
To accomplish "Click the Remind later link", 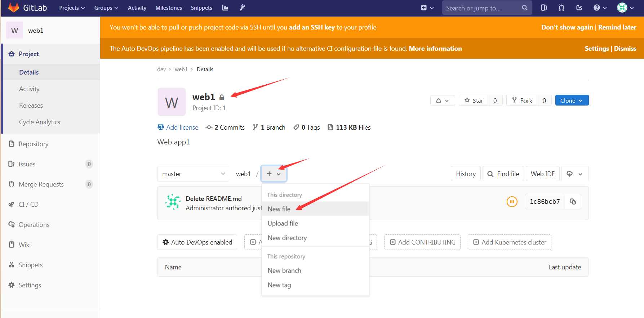I will tap(617, 27).
